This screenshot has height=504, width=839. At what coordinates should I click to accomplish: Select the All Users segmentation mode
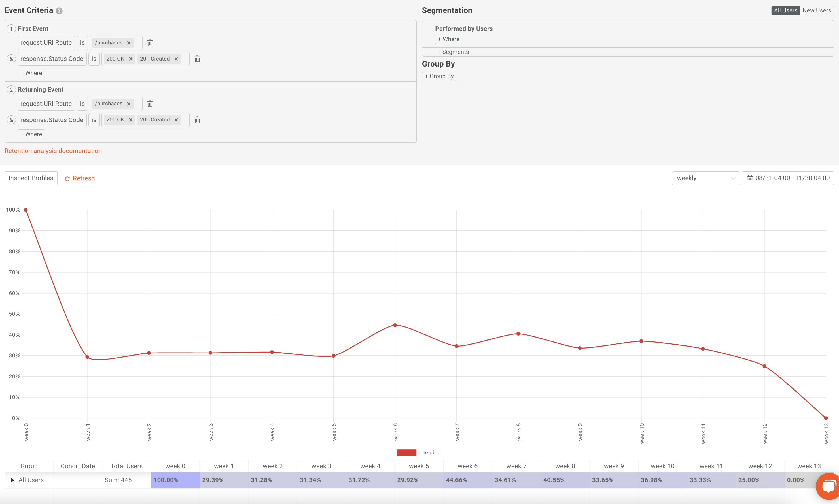click(x=785, y=10)
